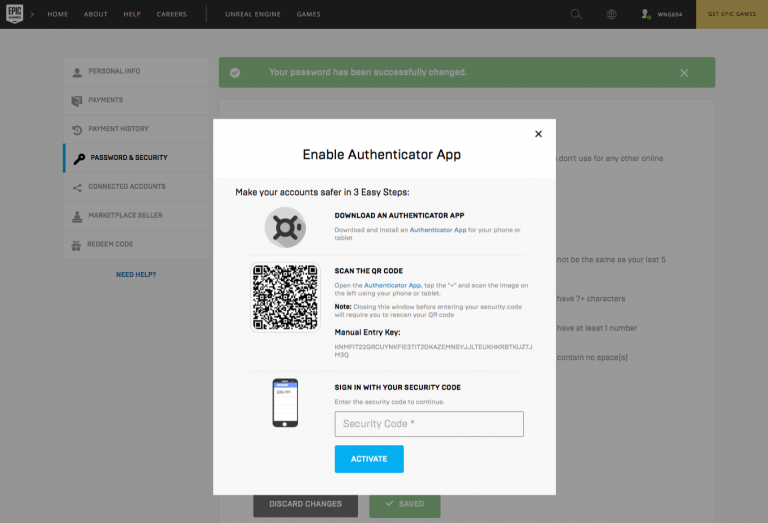Screen dimensions: 768x523
Task: Click the Connected Accounts share icon
Action: pyautogui.click(x=77, y=188)
